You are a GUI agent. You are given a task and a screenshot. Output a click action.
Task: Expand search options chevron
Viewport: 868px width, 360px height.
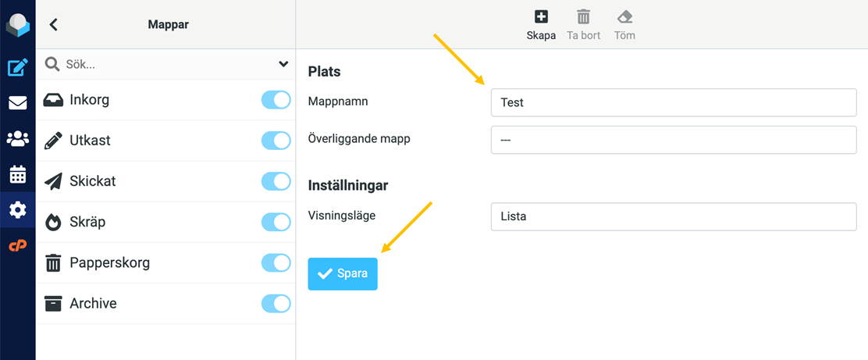coord(283,64)
